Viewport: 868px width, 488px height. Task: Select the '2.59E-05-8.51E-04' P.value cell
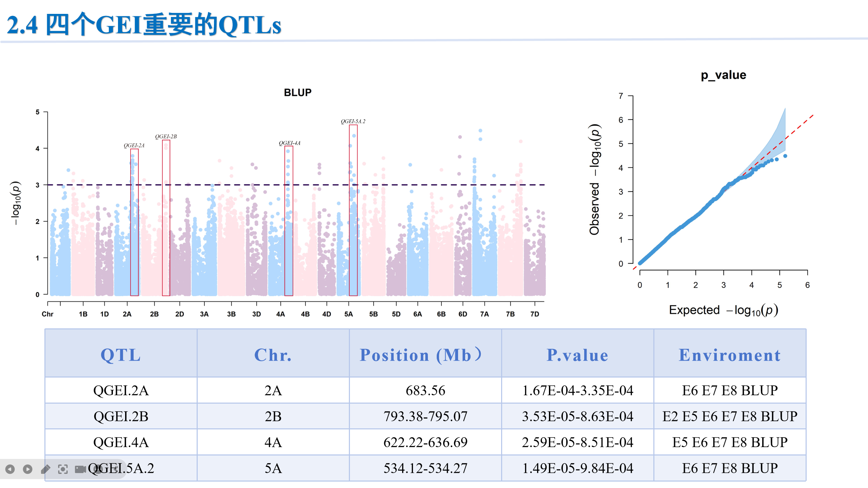pos(577,442)
